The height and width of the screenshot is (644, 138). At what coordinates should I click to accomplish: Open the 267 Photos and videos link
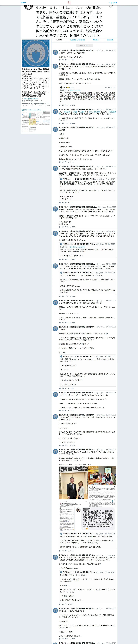tap(33, 110)
